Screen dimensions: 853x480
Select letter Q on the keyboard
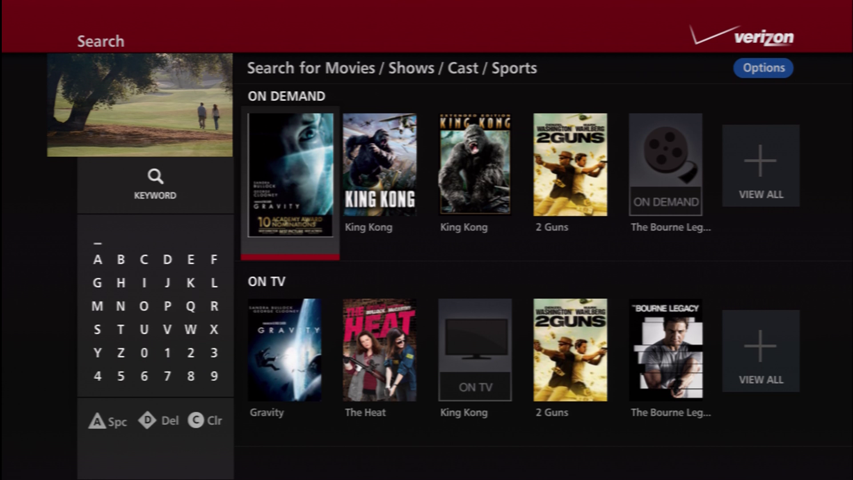[190, 306]
